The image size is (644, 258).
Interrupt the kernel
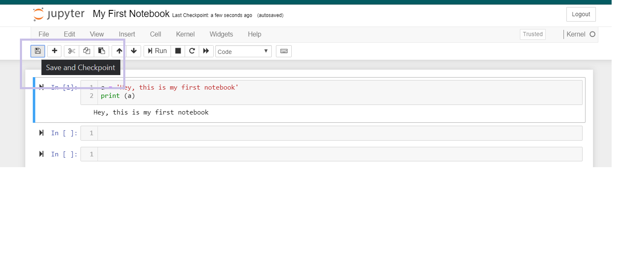tap(178, 51)
